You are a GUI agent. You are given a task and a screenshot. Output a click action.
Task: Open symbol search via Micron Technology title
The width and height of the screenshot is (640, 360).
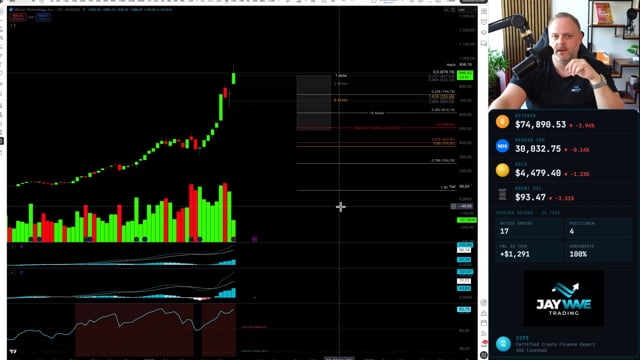click(x=33, y=9)
